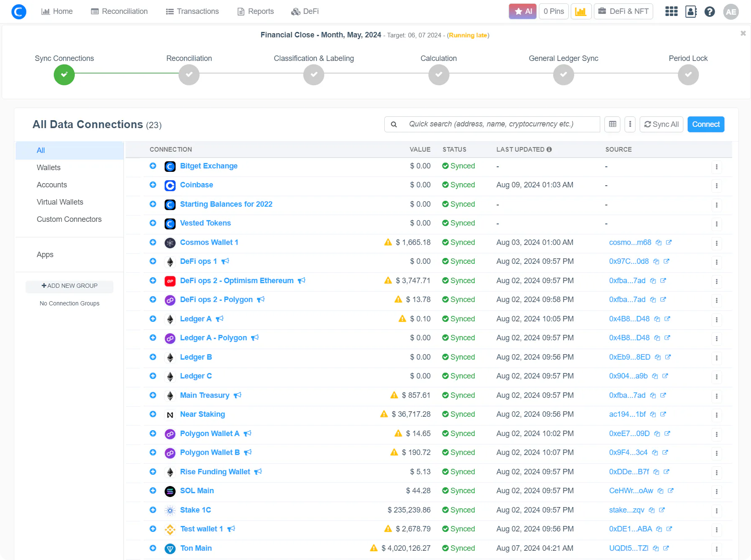The width and height of the screenshot is (751, 560).
Task: Click Add New Group button
Action: click(x=69, y=286)
